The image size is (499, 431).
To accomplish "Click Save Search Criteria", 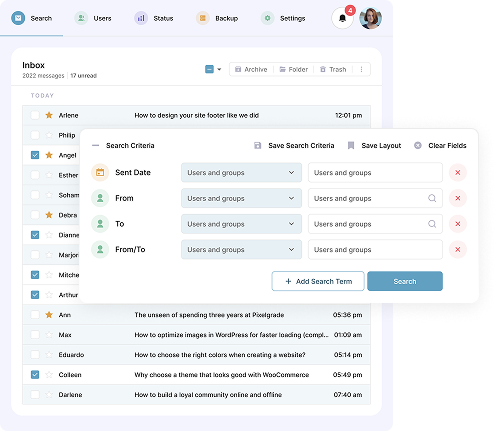I will [294, 146].
